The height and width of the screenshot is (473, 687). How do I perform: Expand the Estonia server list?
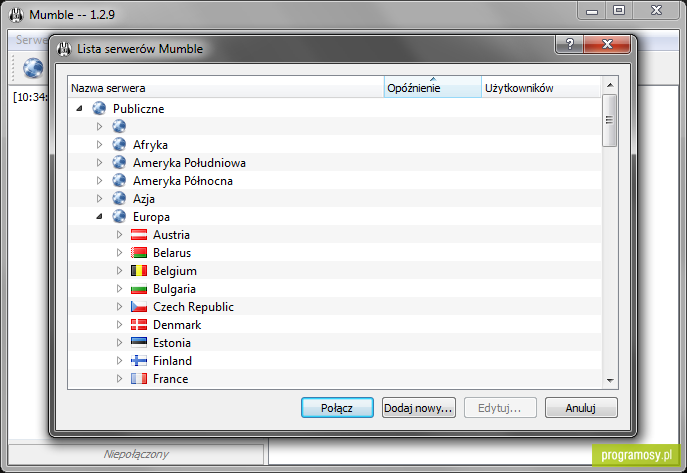(x=119, y=342)
